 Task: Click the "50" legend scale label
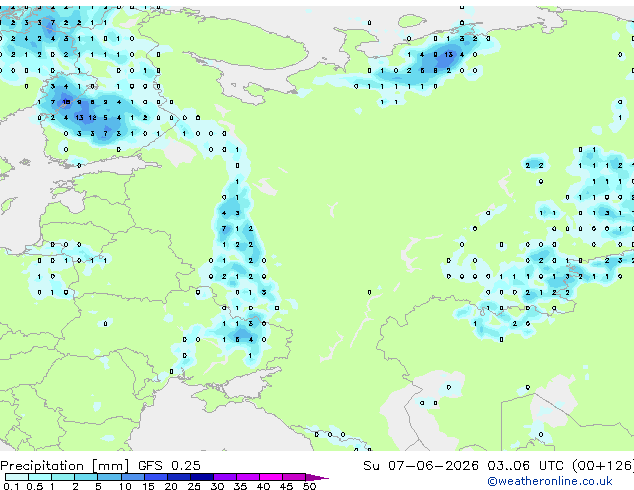(x=310, y=486)
